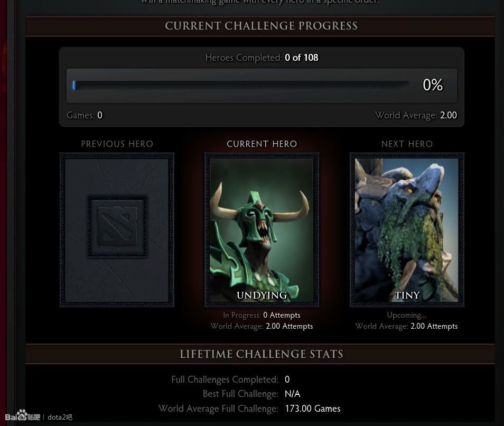Image resolution: width=504 pixels, height=426 pixels.
Task: Click the Next Hero label
Action: coord(407,144)
